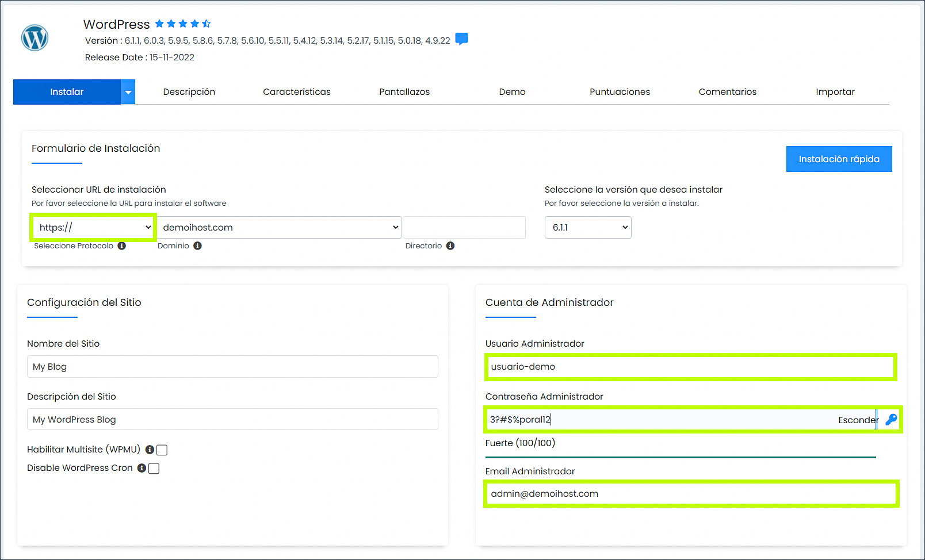Click the fourth rating star
The image size is (925, 560).
point(194,24)
